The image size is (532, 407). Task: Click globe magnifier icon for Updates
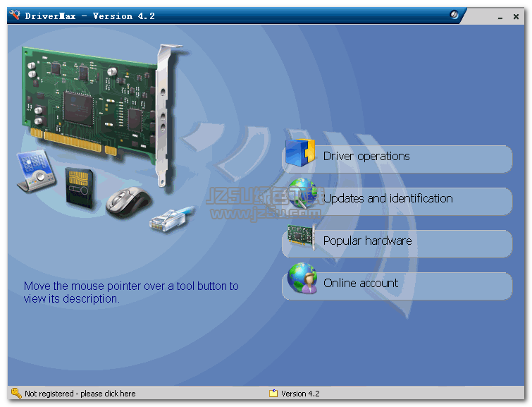[302, 193]
